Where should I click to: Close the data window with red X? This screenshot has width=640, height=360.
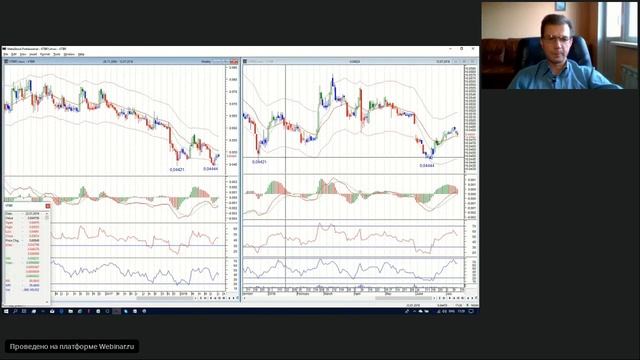pyautogui.click(x=48, y=206)
